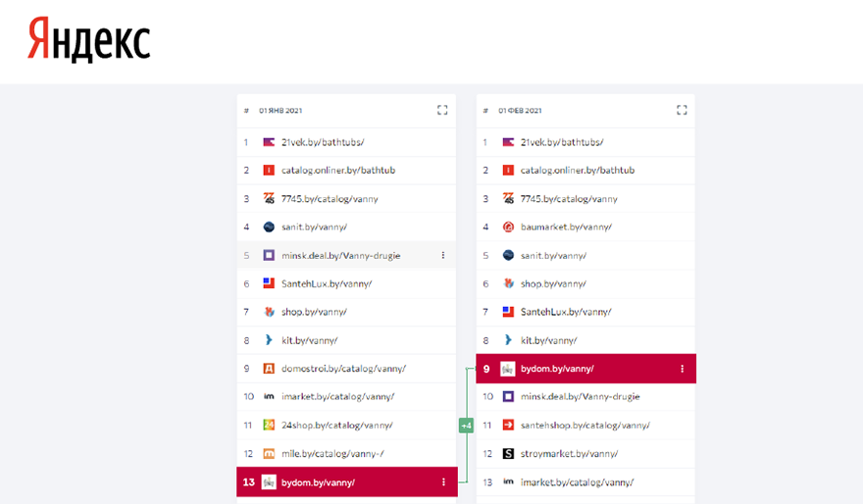Open 7745.by/catalog/vanny link in January list
Image resolution: width=863 pixels, height=504 pixels.
(330, 199)
